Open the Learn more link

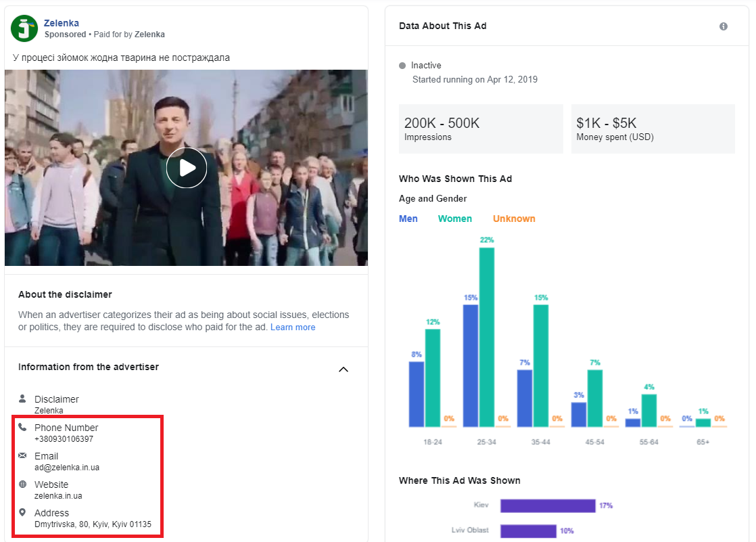point(293,328)
